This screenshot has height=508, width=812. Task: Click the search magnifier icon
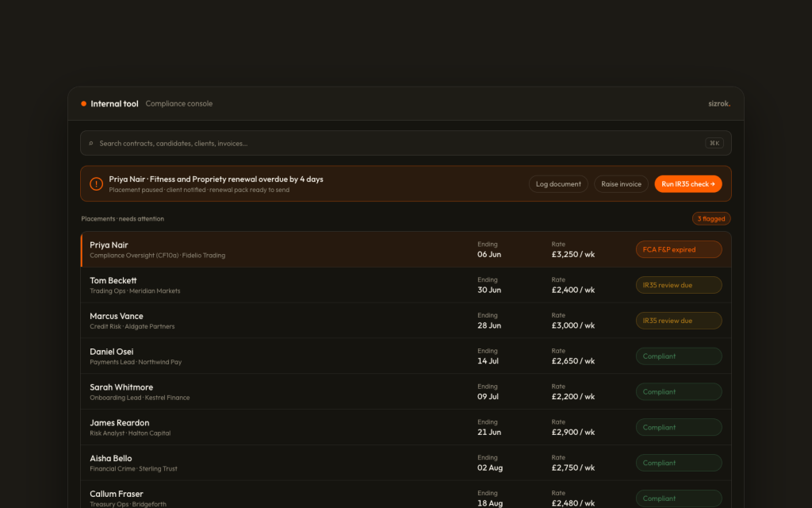click(90, 144)
